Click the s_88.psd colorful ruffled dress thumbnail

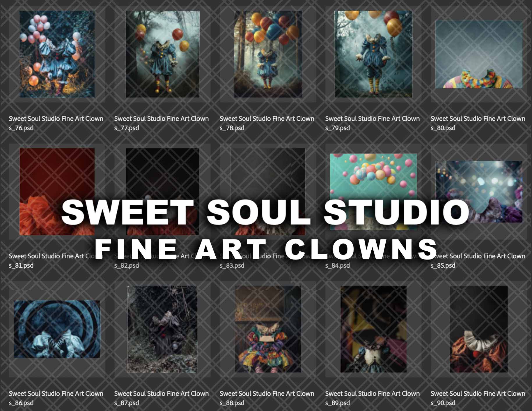(268, 329)
